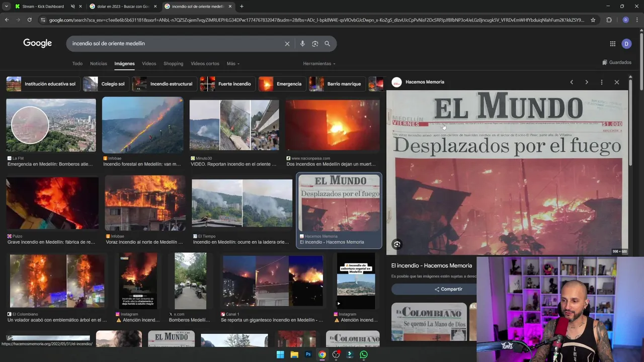Go to the Google homepage logo
This screenshot has width=644, height=362.
[x=37, y=43]
